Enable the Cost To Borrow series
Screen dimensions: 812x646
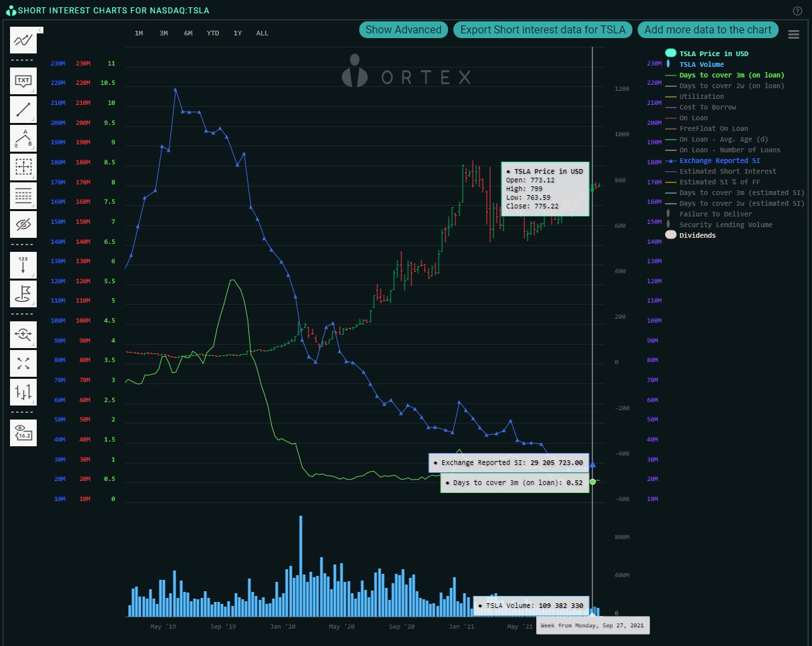700,107
